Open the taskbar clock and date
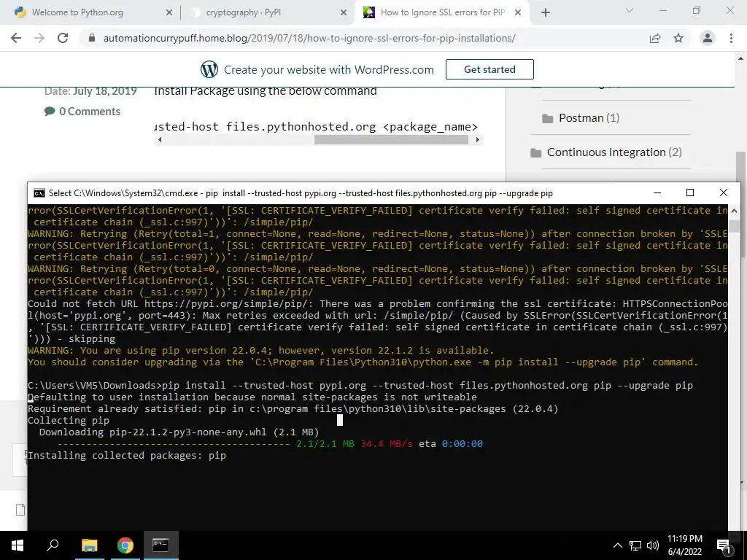The width and height of the screenshot is (747, 560). pyautogui.click(x=684, y=545)
